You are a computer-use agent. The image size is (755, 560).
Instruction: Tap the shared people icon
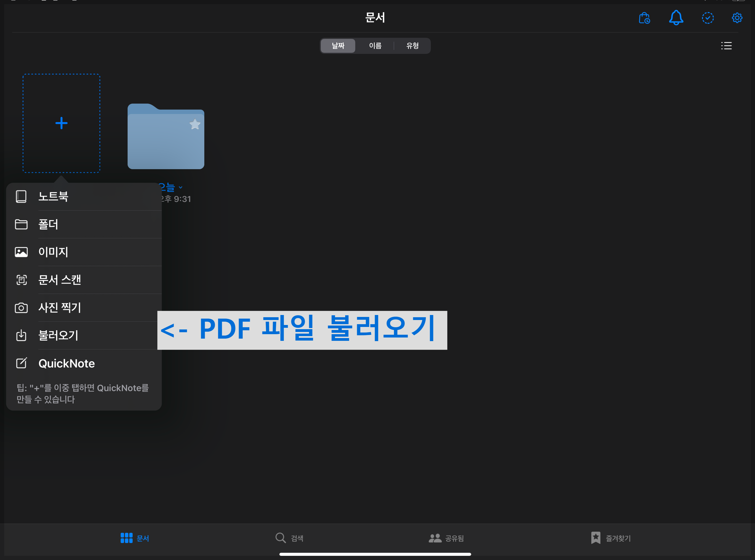click(435, 538)
